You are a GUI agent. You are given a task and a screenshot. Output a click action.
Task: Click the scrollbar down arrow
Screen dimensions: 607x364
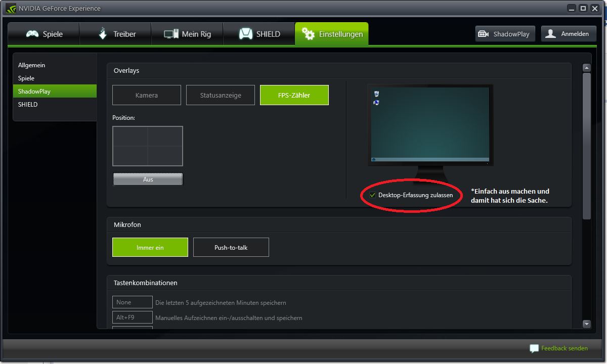587,324
